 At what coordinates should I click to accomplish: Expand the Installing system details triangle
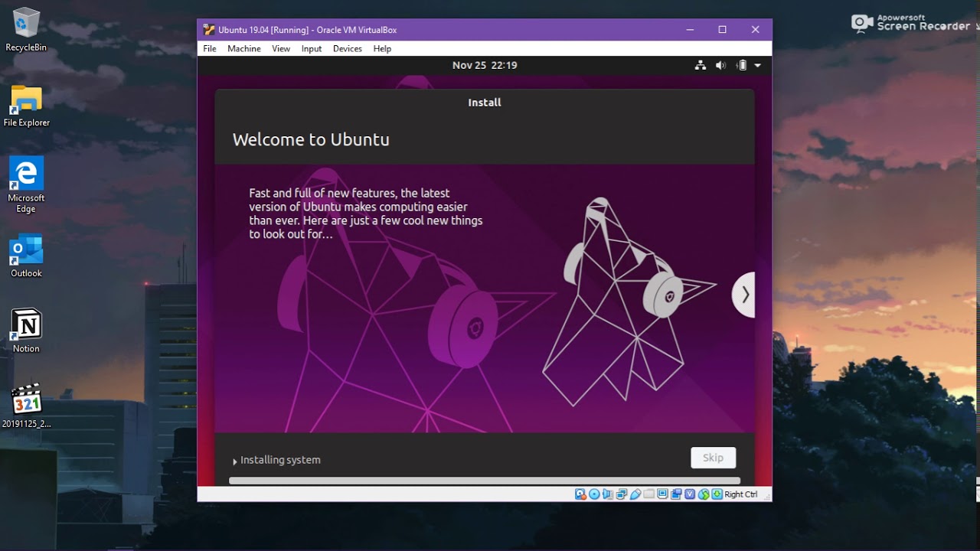(x=235, y=461)
